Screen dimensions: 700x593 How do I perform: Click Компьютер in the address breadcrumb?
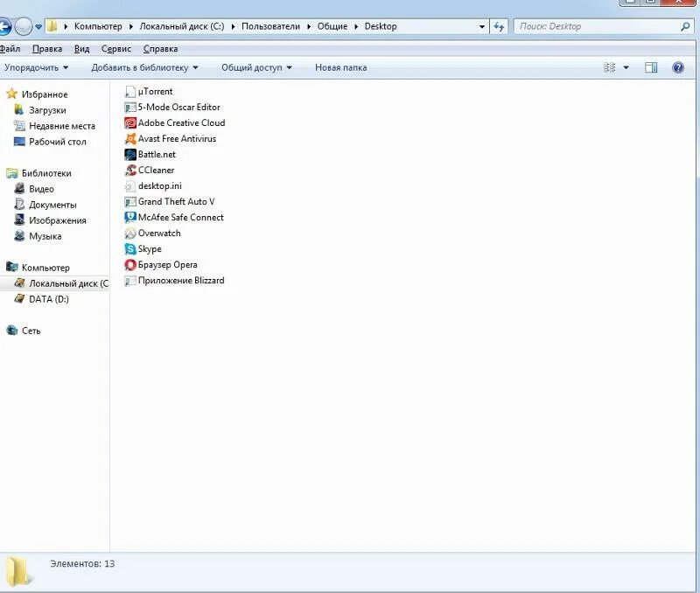click(98, 26)
